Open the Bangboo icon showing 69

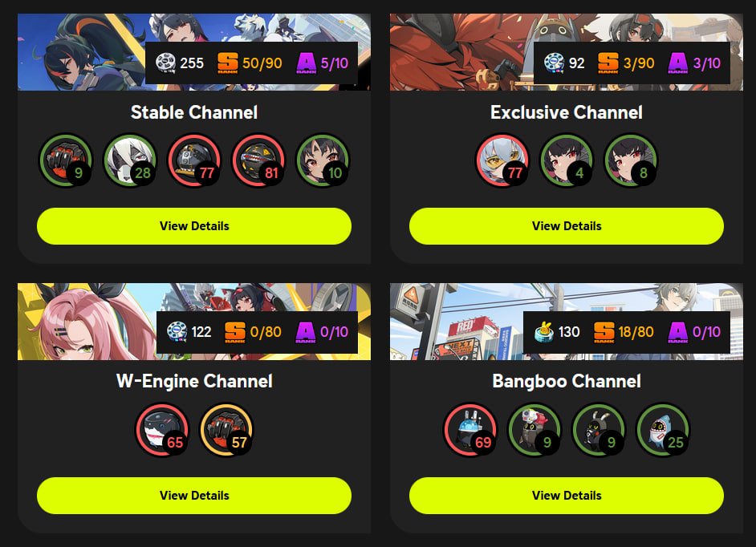tap(470, 429)
